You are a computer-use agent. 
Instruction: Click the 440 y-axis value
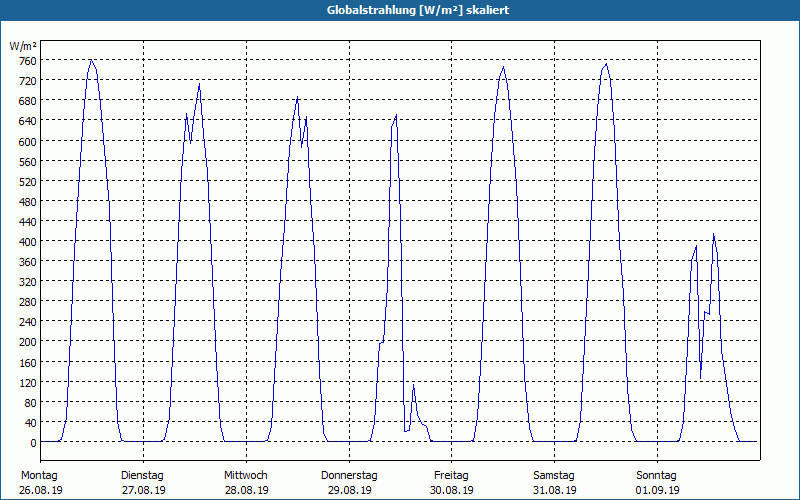pyautogui.click(x=28, y=222)
